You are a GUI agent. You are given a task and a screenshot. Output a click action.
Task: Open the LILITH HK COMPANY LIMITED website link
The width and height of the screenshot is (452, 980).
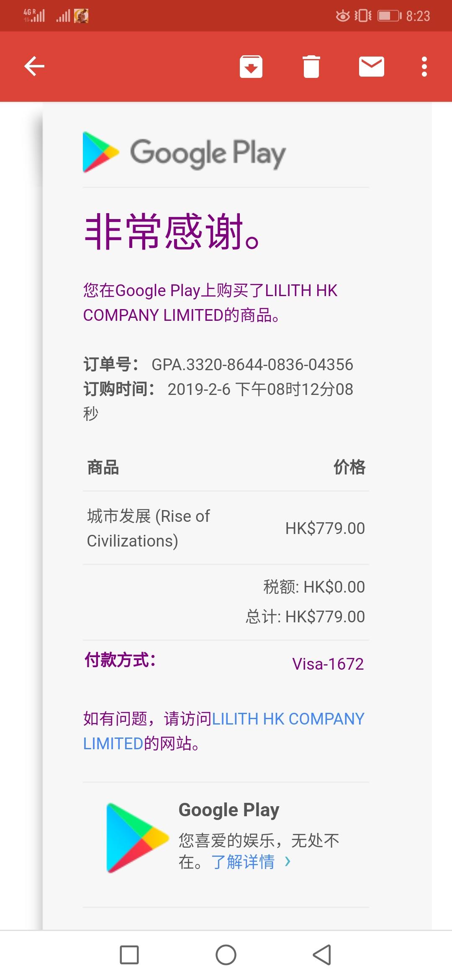(x=223, y=731)
